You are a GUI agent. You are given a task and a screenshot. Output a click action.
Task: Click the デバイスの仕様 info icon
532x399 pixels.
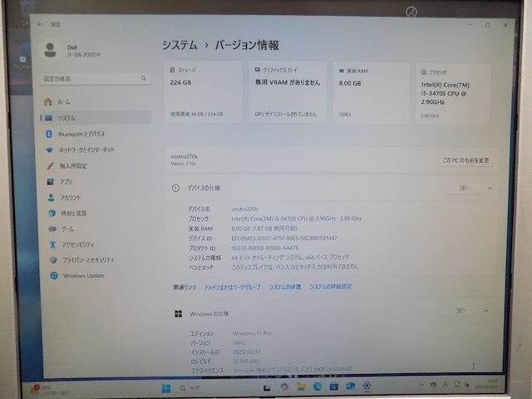(x=175, y=188)
